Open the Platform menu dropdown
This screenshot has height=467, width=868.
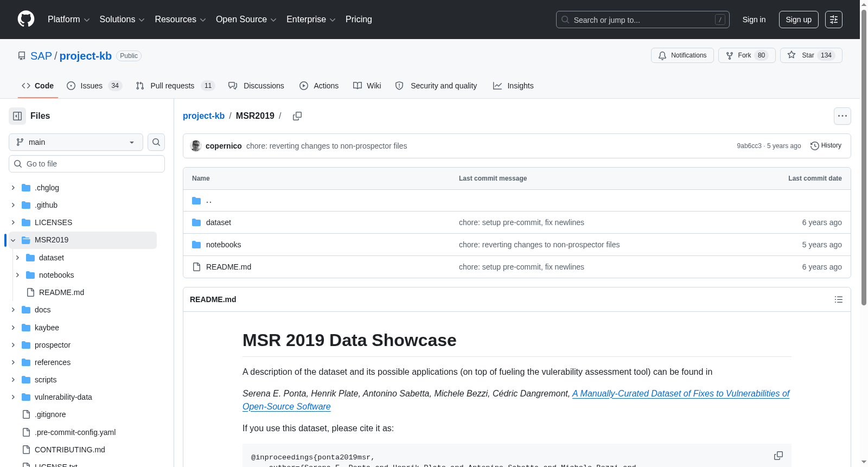(x=68, y=20)
